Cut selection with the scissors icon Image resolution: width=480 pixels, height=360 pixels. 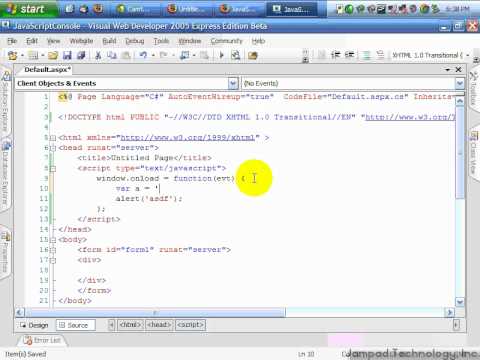[98, 55]
